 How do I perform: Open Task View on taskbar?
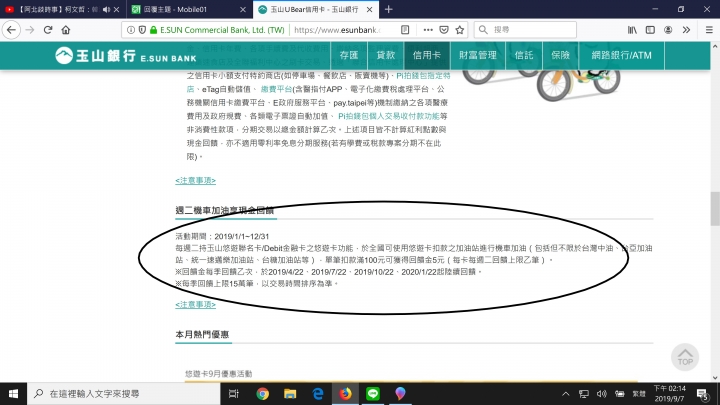pyautogui.click(x=234, y=394)
